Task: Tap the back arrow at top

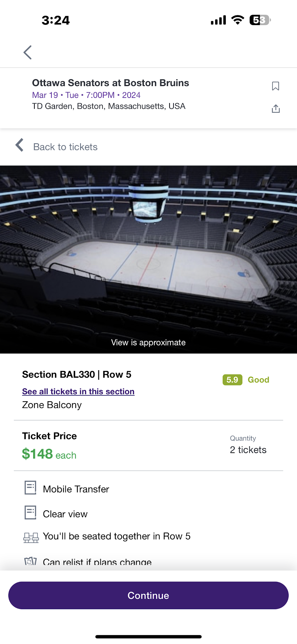Action: click(28, 52)
